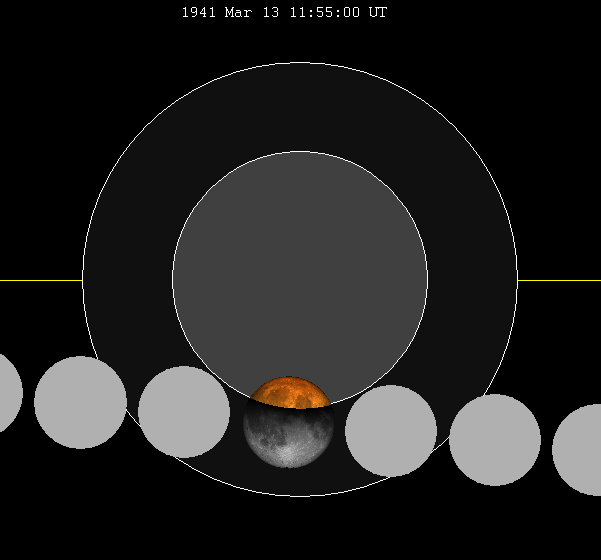Click the UT label at top
The width and height of the screenshot is (601, 560).
pos(378,13)
